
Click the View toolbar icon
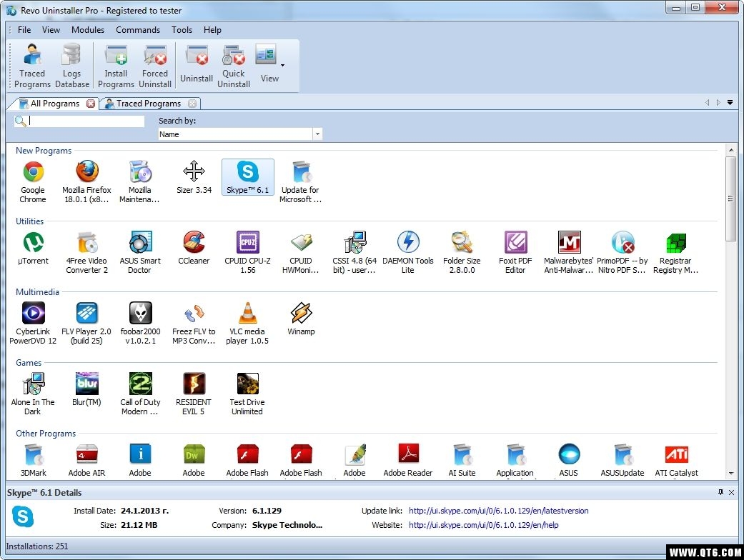pos(267,66)
